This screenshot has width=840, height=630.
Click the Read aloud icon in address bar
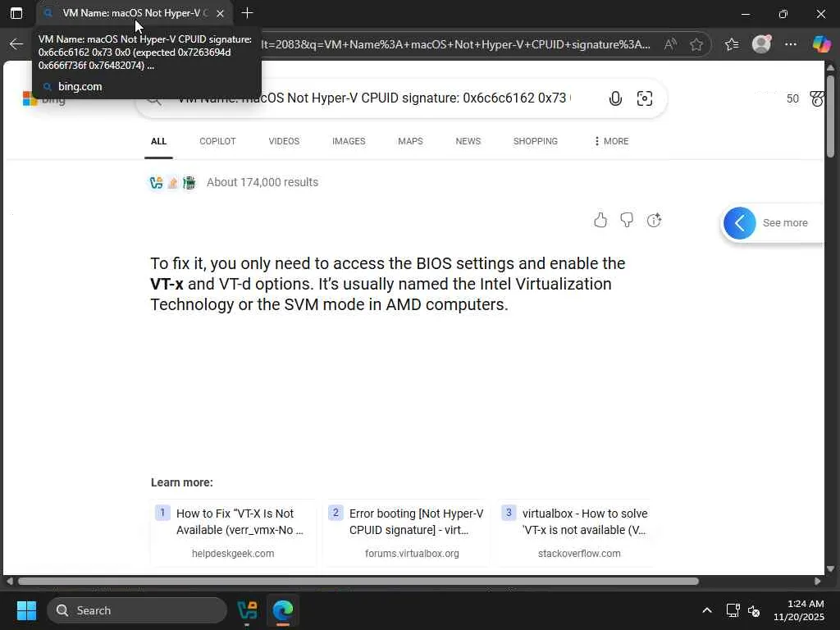point(670,44)
